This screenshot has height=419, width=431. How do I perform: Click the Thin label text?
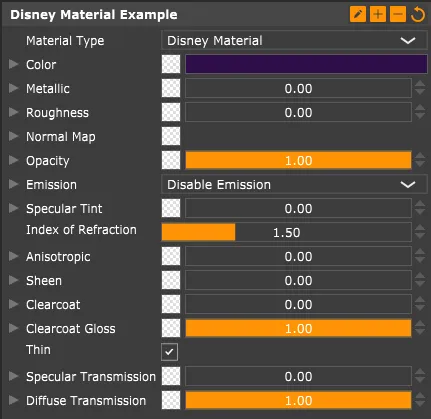click(x=38, y=350)
